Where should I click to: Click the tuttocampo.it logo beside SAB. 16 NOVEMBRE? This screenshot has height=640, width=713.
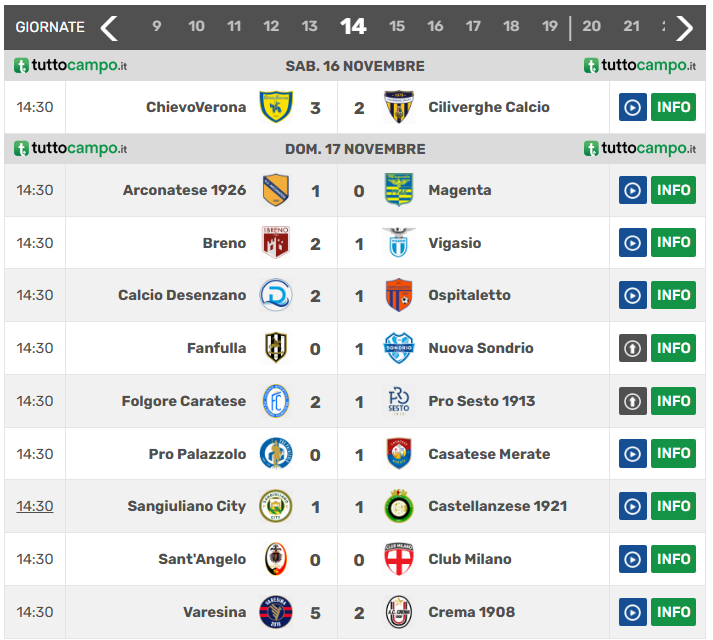click(x=70, y=66)
